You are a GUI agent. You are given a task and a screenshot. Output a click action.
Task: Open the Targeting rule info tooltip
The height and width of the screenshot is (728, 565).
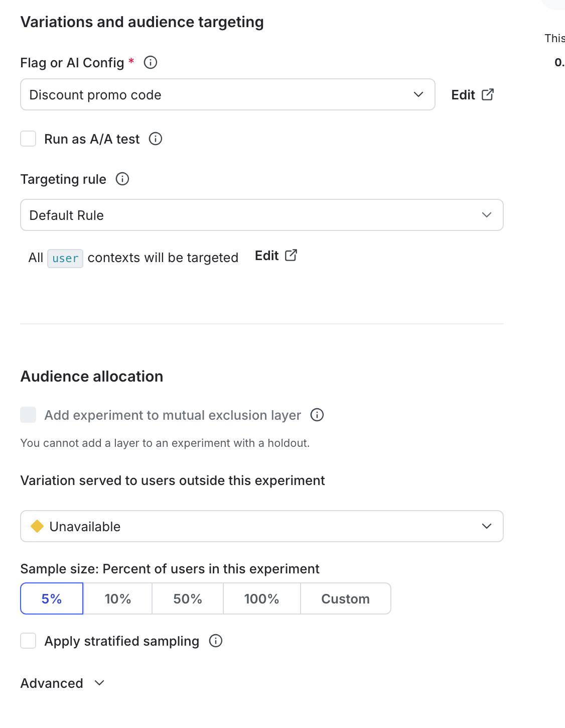(122, 179)
